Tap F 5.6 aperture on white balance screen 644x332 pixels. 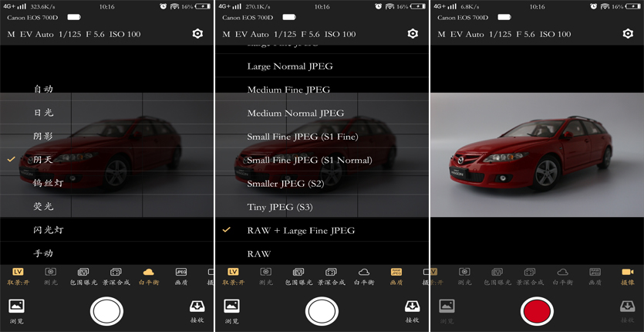click(95, 34)
